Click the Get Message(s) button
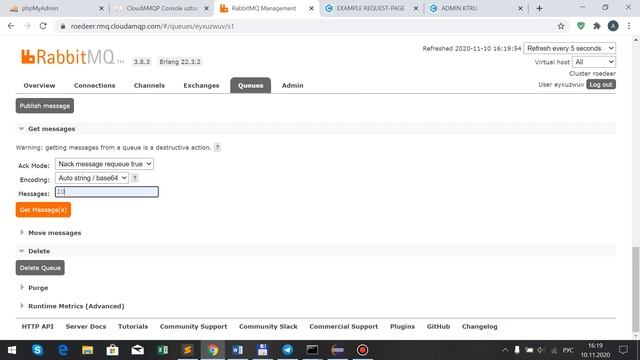The image size is (640, 360). point(43,210)
